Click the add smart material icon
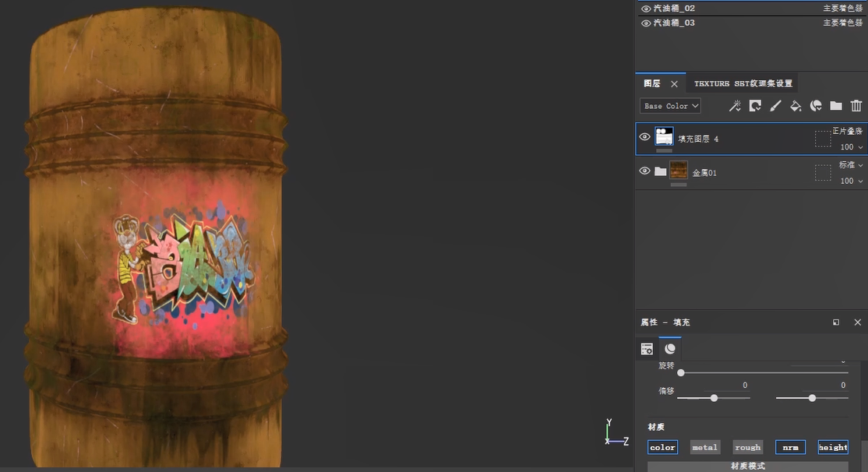868x472 pixels. [x=816, y=106]
